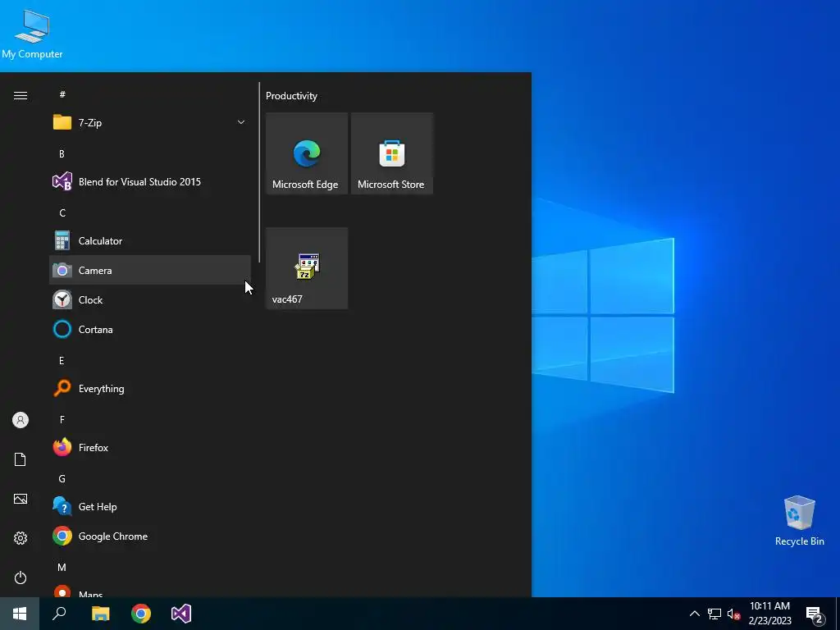Image resolution: width=840 pixels, height=630 pixels.
Task: Launch Blend for Visual Studio 2015
Action: (149, 181)
